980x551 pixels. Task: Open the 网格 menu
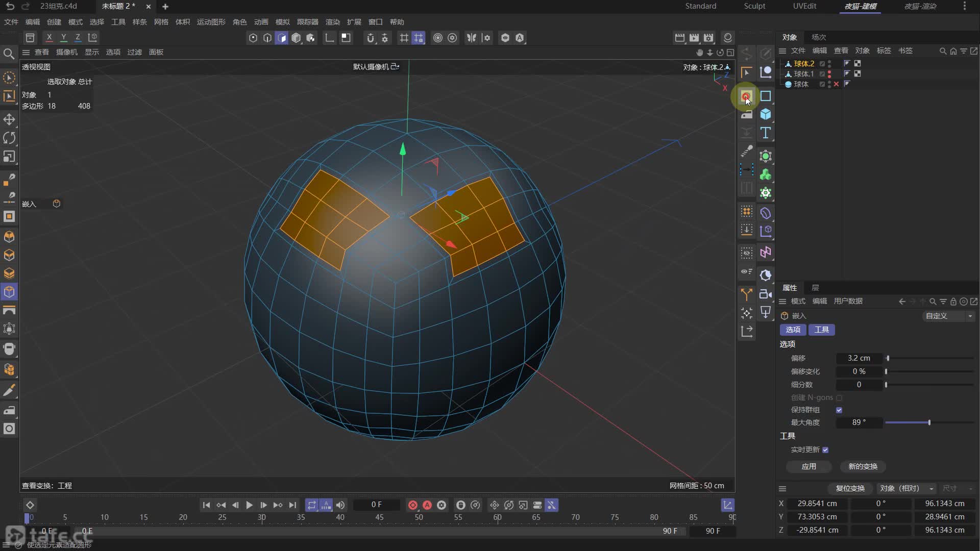coord(161,22)
